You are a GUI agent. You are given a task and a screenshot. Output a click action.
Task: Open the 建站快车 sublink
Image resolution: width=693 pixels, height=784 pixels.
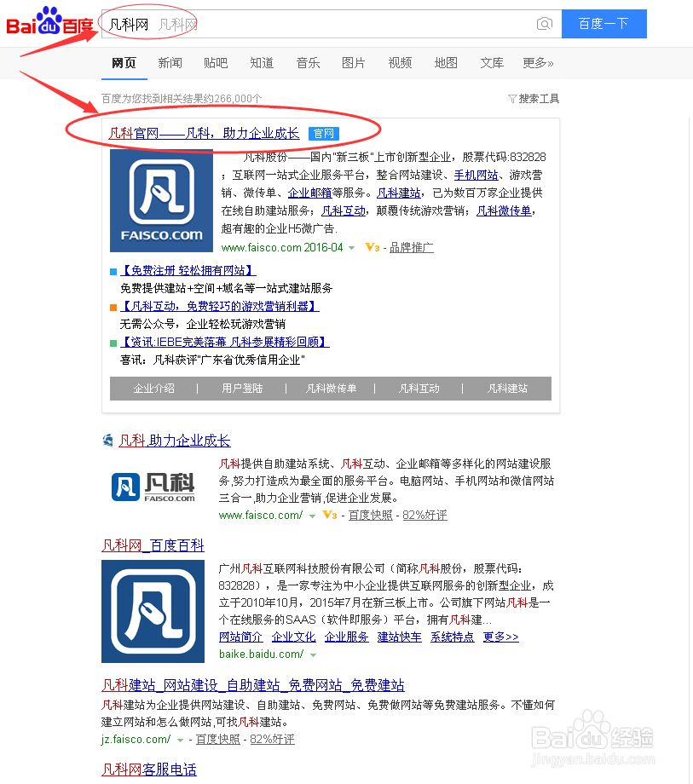coord(400,637)
